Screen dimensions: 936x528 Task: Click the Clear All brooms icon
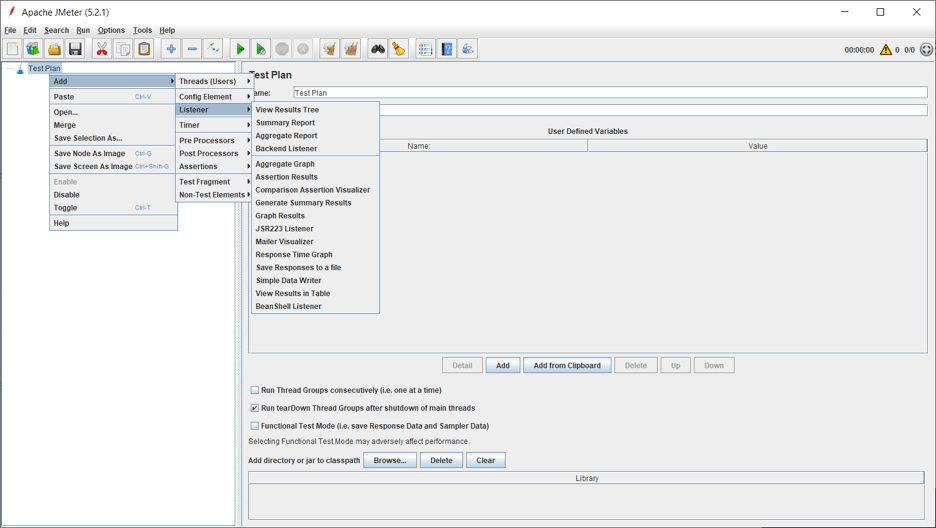pos(350,49)
